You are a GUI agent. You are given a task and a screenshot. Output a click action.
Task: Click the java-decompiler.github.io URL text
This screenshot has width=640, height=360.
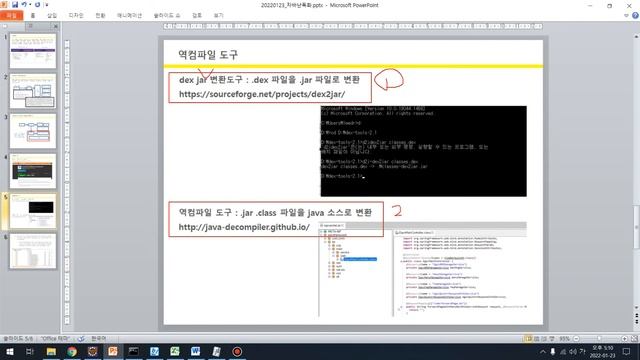click(244, 227)
